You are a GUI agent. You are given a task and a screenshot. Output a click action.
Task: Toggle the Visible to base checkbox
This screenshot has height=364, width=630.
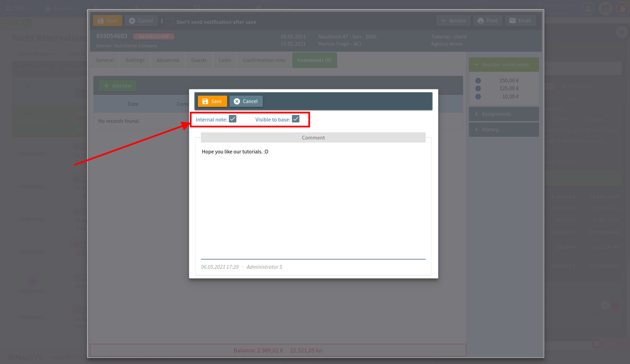click(x=296, y=119)
